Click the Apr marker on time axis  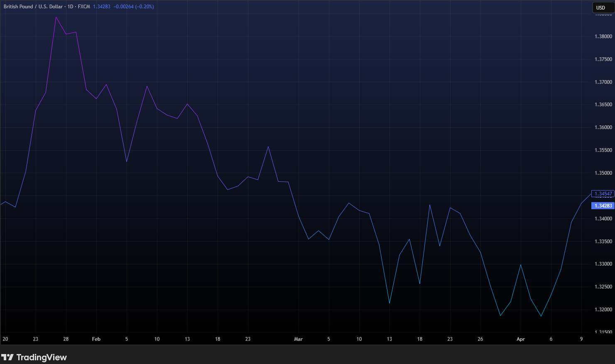pyautogui.click(x=520, y=339)
